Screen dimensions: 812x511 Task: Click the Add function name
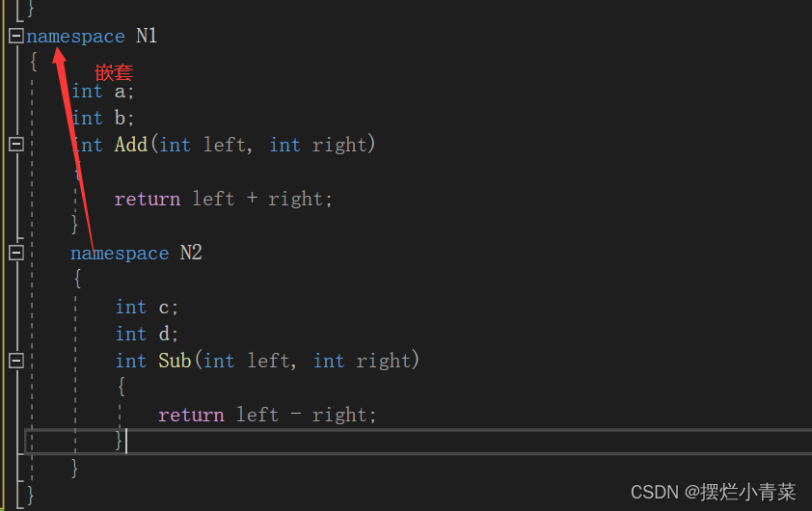tap(130, 145)
